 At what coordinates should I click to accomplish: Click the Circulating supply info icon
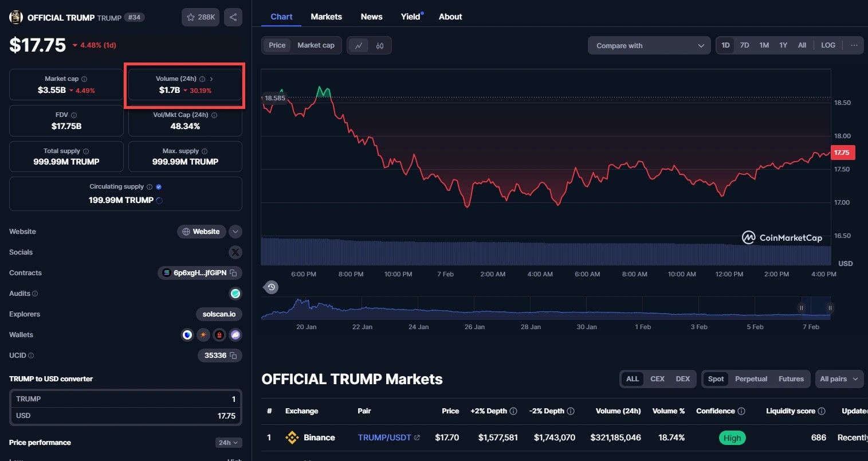click(x=150, y=187)
